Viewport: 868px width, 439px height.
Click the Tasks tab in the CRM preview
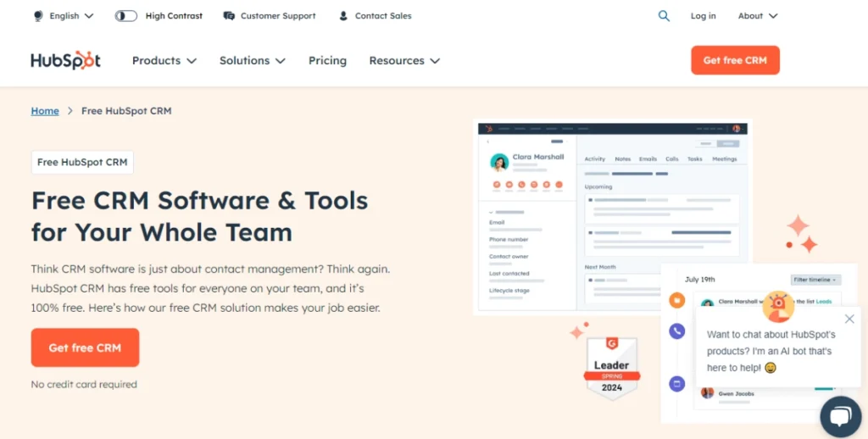click(x=695, y=158)
